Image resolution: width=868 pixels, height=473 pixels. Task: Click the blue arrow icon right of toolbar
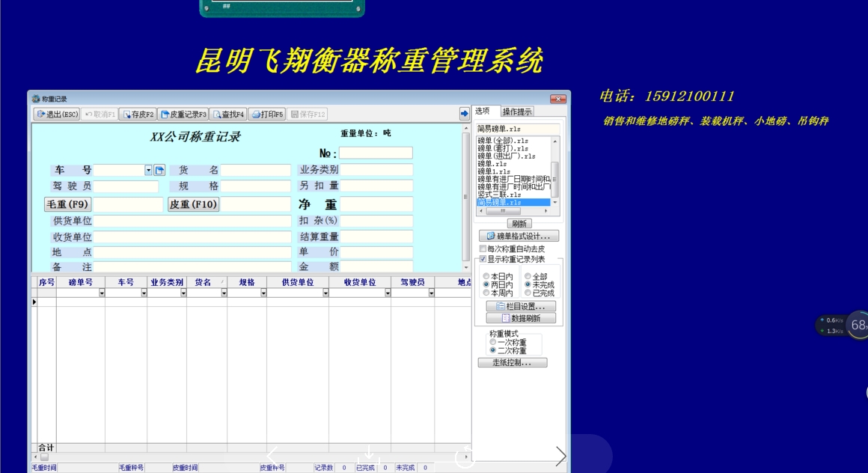tap(464, 113)
